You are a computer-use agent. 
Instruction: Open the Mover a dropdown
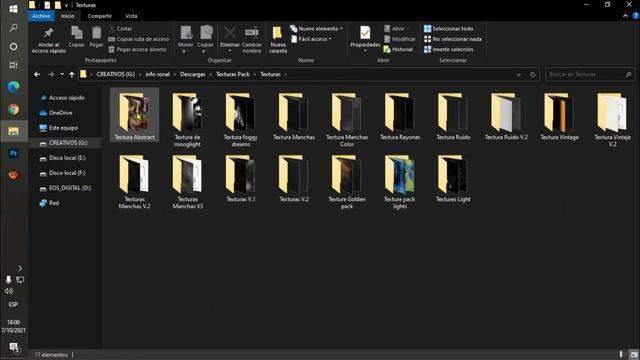pos(185,40)
